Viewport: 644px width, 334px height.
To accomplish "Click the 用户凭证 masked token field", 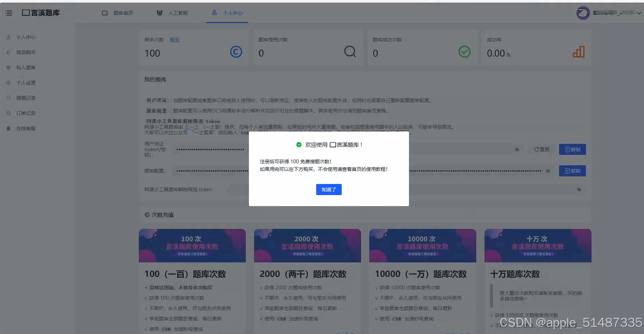I will point(349,150).
